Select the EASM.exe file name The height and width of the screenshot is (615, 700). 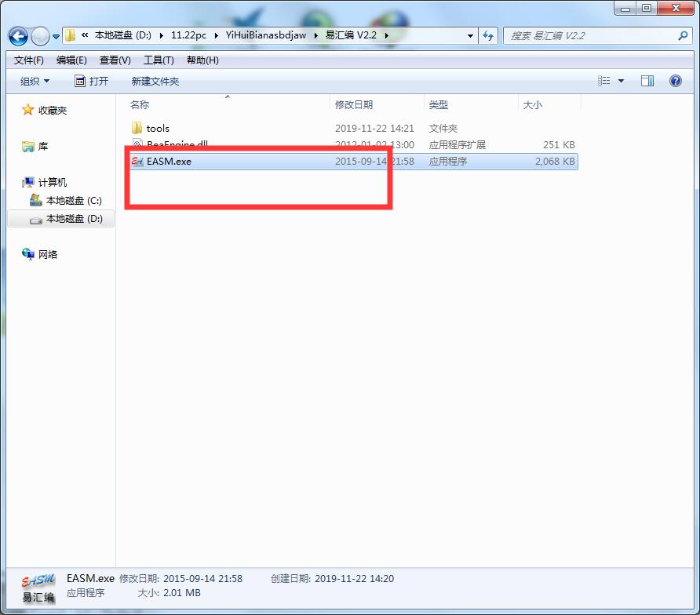click(x=169, y=162)
